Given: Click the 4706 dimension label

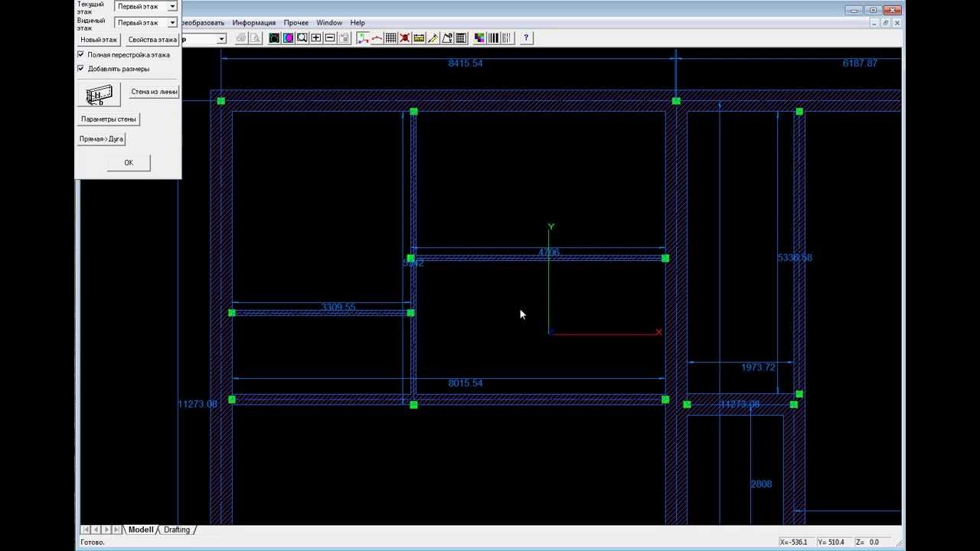Looking at the screenshot, I should tap(549, 253).
